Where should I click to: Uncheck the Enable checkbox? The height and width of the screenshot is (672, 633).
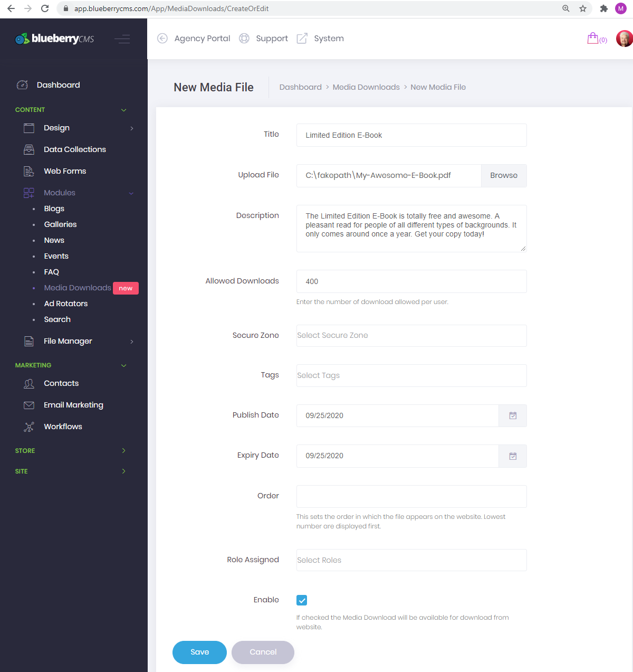coord(302,600)
